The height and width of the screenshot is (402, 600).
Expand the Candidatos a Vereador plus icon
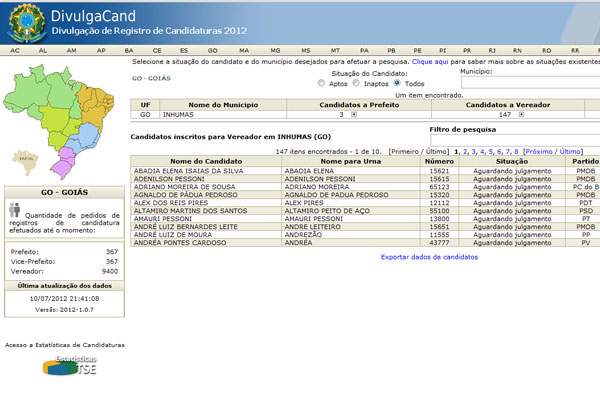click(521, 114)
